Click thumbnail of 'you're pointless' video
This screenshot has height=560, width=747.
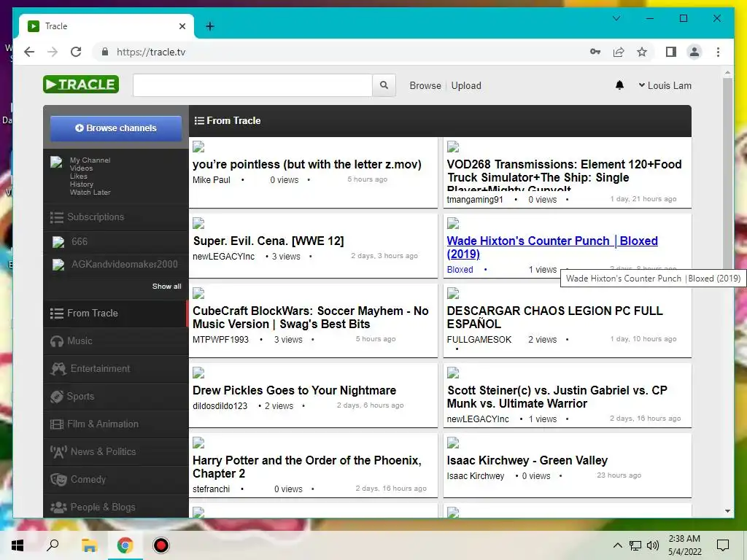[x=198, y=147]
